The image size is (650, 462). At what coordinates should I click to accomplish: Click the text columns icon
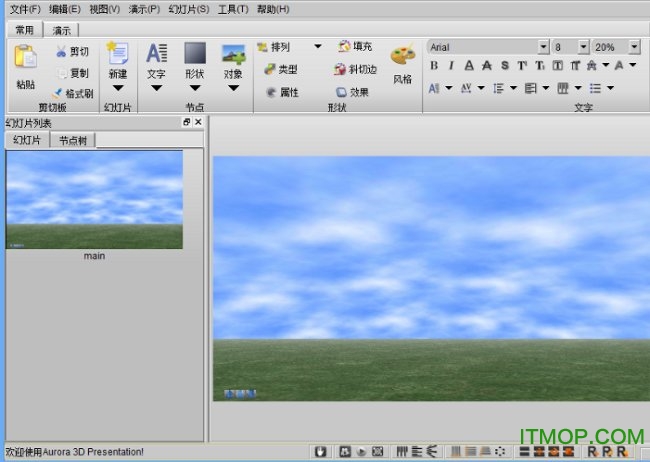click(563, 88)
